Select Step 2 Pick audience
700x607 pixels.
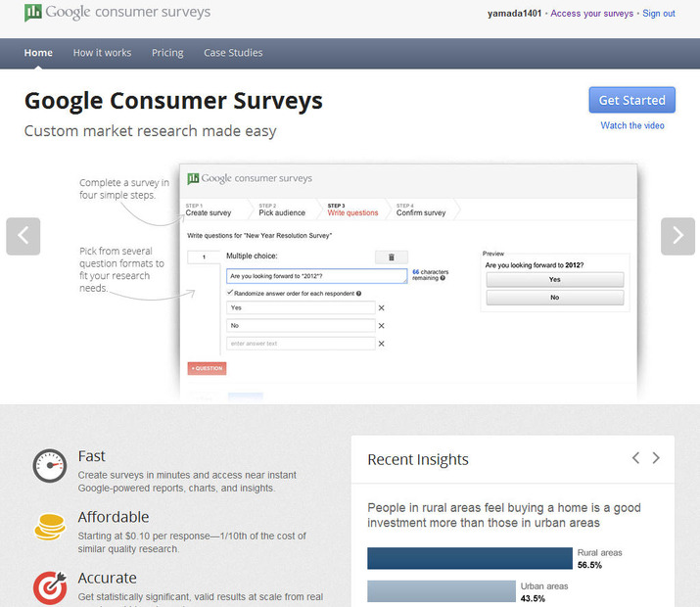[282, 210]
